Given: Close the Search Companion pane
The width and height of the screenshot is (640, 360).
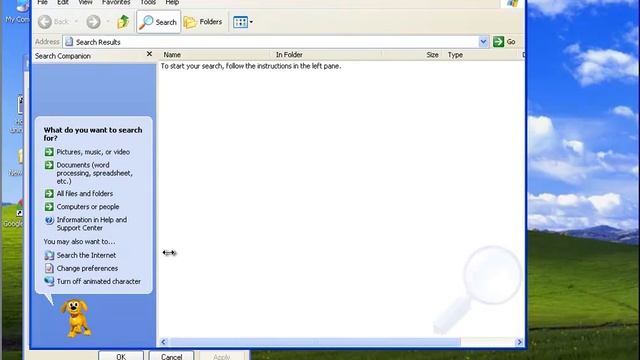Looking at the screenshot, I should [149, 54].
